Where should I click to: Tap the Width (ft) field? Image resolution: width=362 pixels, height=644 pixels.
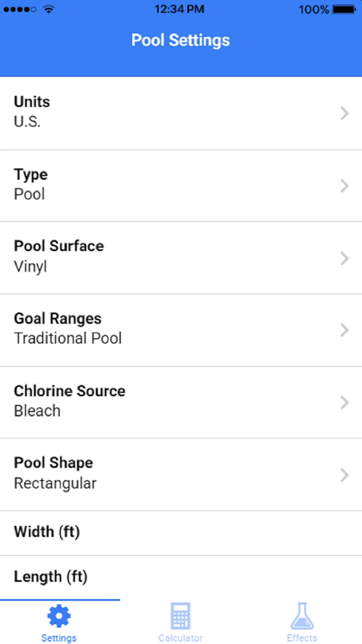click(x=181, y=533)
